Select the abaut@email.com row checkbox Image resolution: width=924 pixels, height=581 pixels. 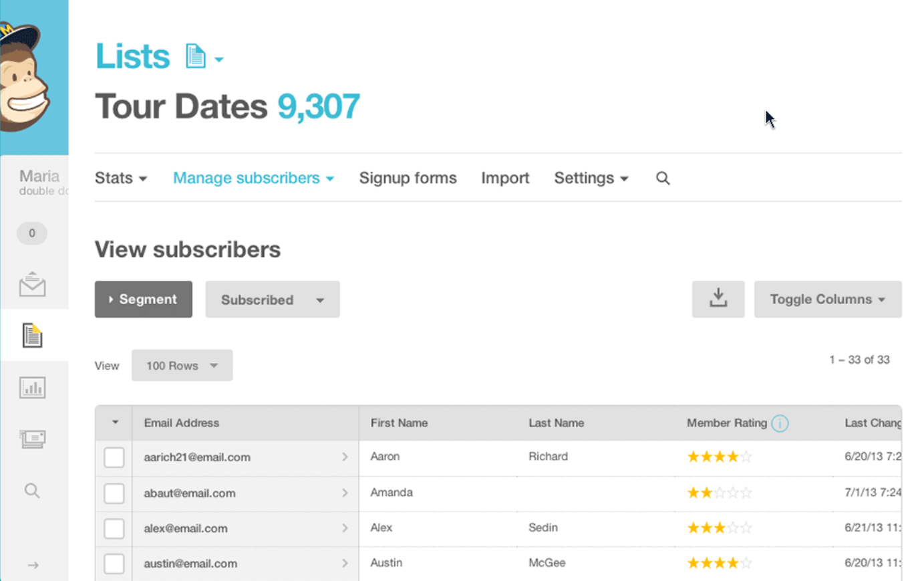point(114,493)
